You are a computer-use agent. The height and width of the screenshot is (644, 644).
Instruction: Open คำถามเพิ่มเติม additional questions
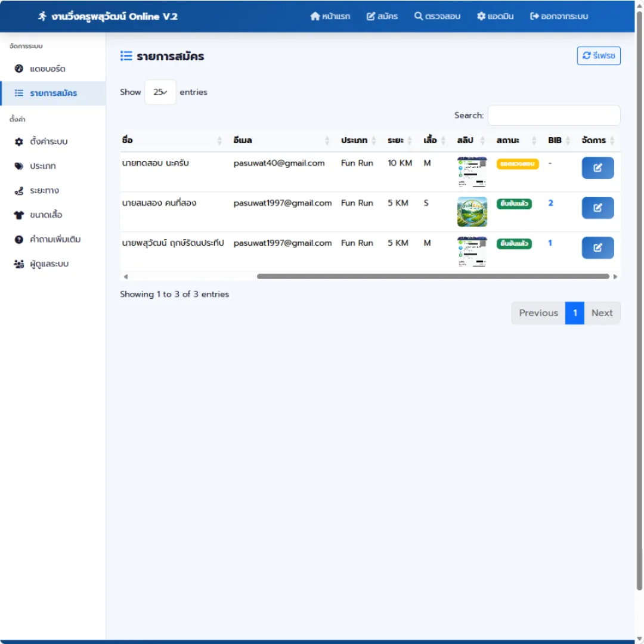click(x=53, y=240)
